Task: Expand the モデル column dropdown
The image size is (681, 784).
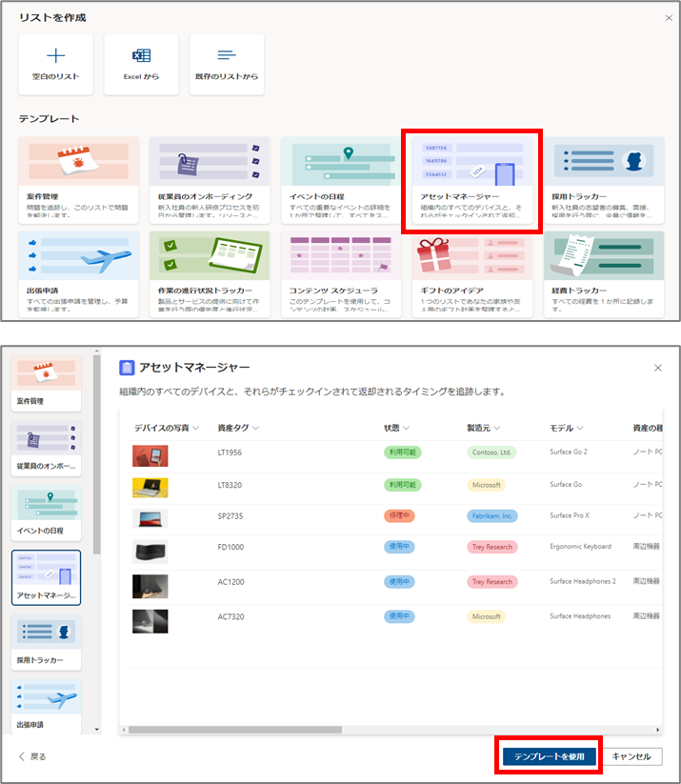Action: tap(580, 428)
